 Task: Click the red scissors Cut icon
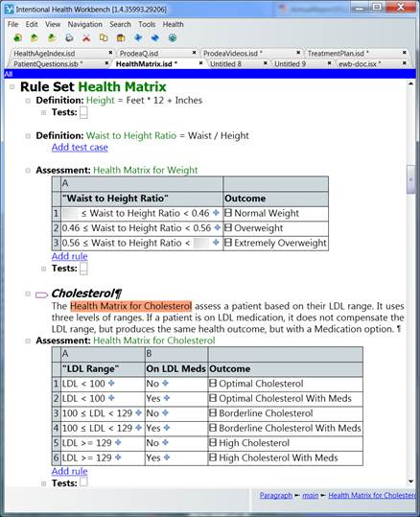click(86, 38)
